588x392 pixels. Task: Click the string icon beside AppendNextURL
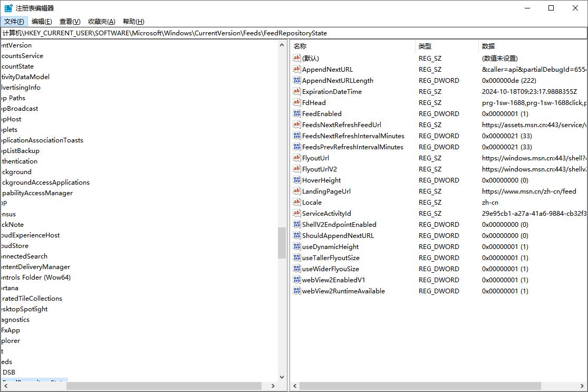(x=297, y=69)
